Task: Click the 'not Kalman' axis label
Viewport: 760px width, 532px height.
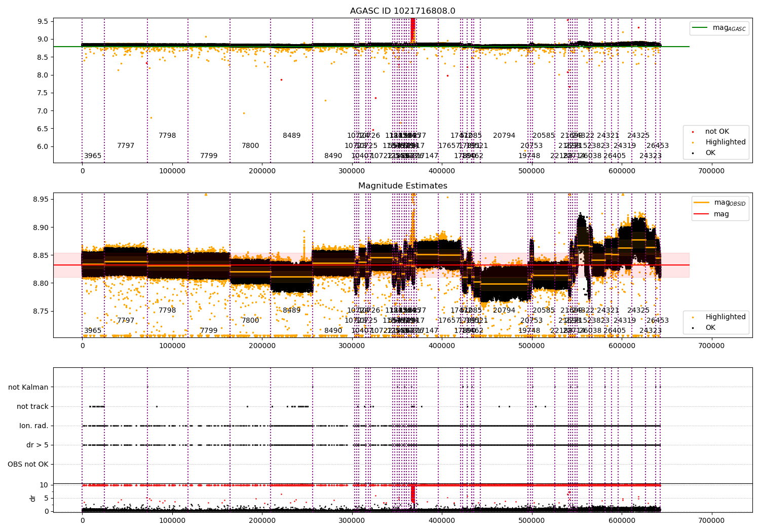Action: [x=28, y=388]
